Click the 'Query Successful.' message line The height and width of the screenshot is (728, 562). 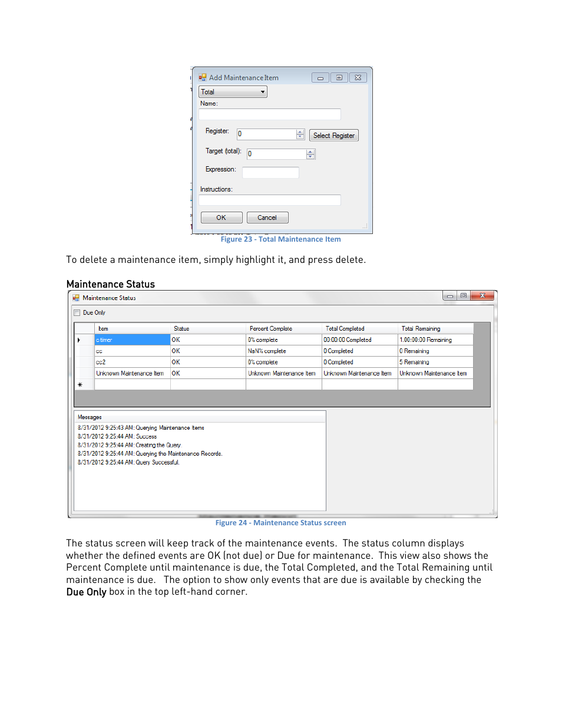point(128,463)
